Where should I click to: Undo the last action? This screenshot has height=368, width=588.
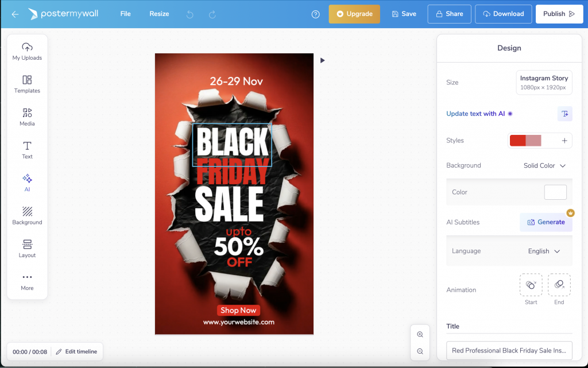pyautogui.click(x=189, y=14)
